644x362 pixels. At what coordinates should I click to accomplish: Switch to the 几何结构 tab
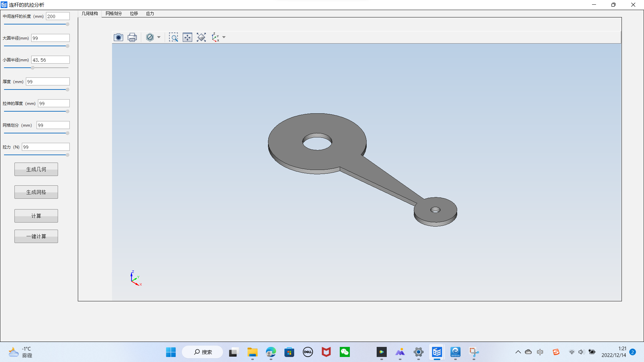pos(90,13)
